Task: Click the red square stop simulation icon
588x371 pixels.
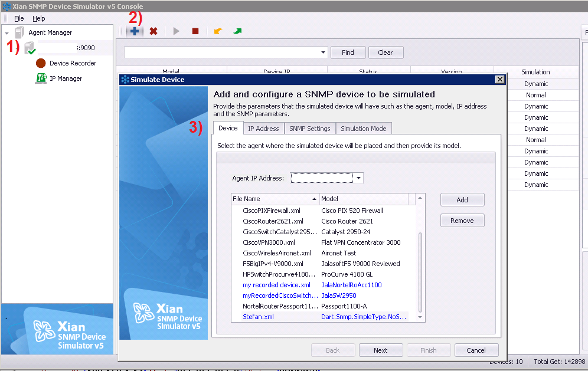Action: (195, 31)
